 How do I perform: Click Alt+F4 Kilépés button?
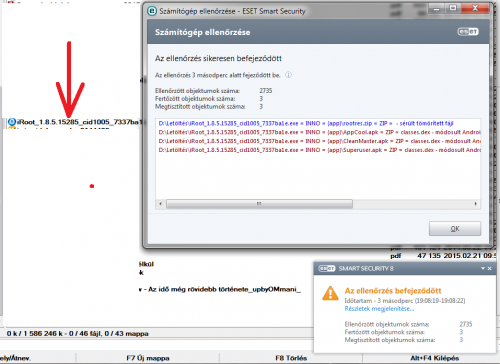(x=434, y=358)
